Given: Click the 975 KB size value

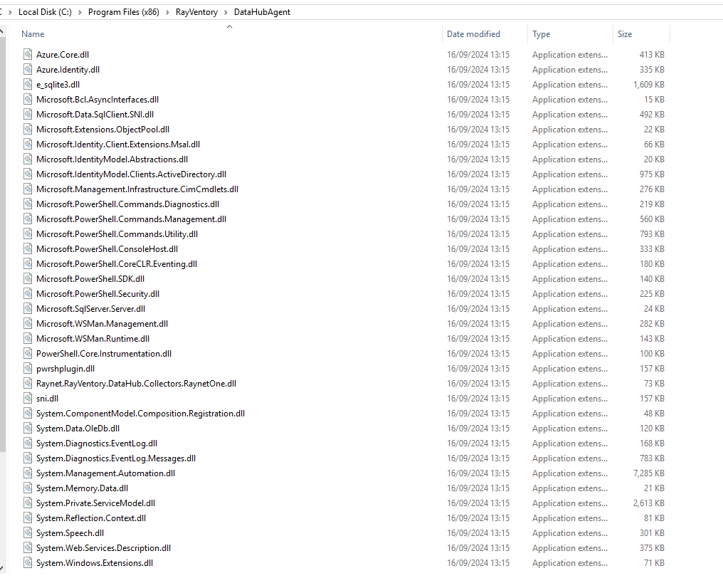Looking at the screenshot, I should pyautogui.click(x=652, y=174).
